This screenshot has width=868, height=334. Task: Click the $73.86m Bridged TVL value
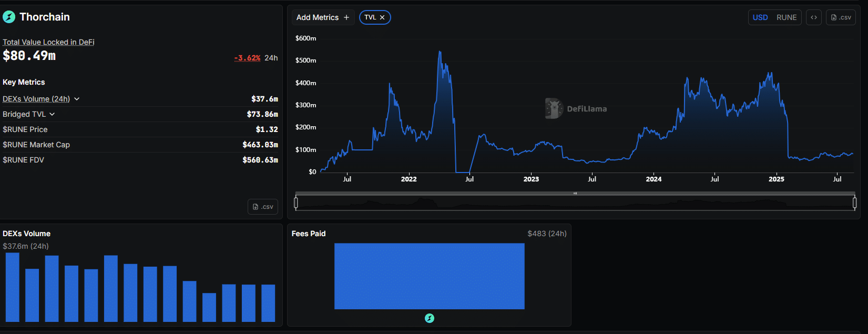[x=262, y=114]
